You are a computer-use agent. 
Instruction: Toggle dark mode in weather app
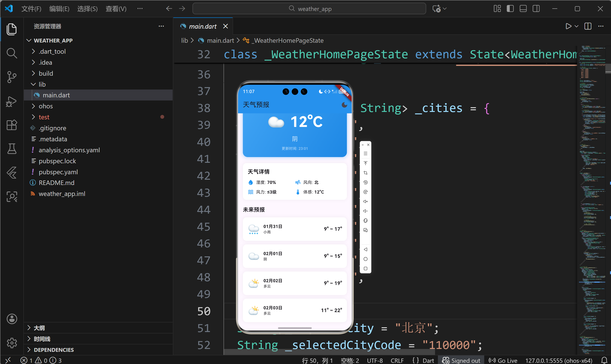(344, 105)
